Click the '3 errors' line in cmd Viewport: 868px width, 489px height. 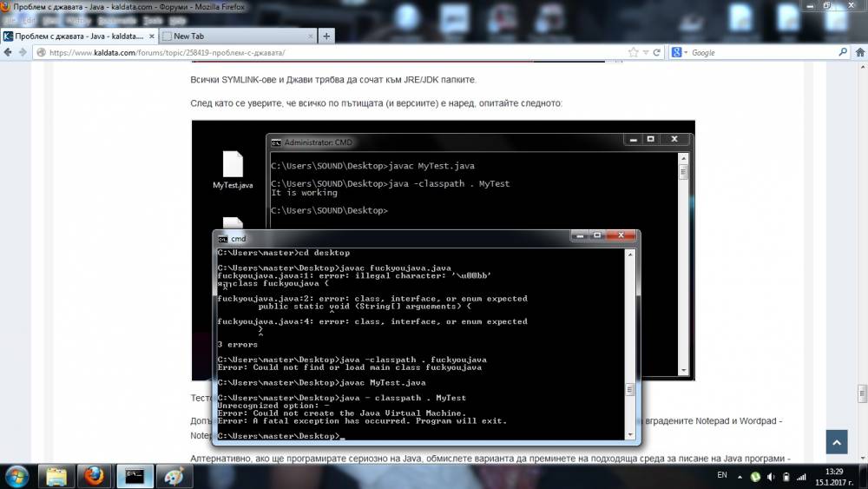click(238, 345)
